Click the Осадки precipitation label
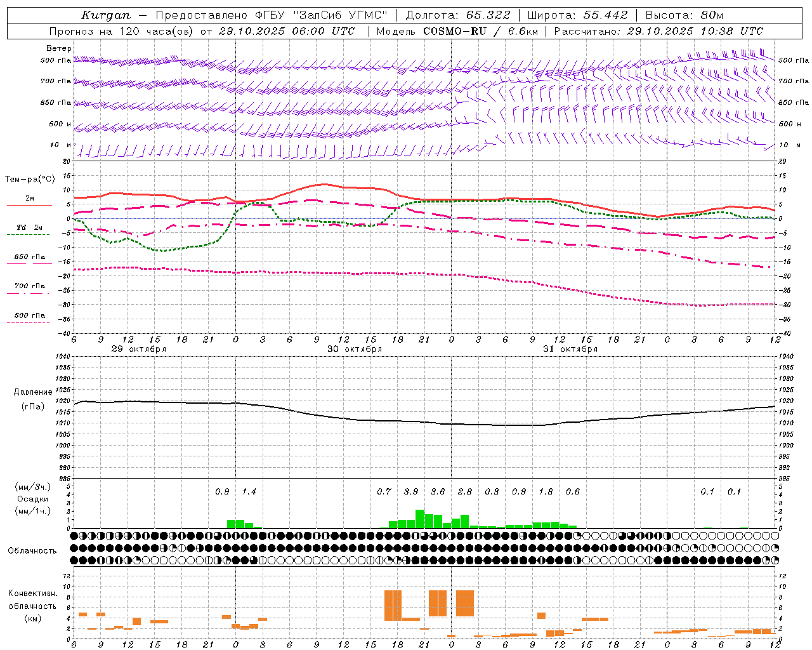This screenshot has height=650, width=812. (x=33, y=499)
